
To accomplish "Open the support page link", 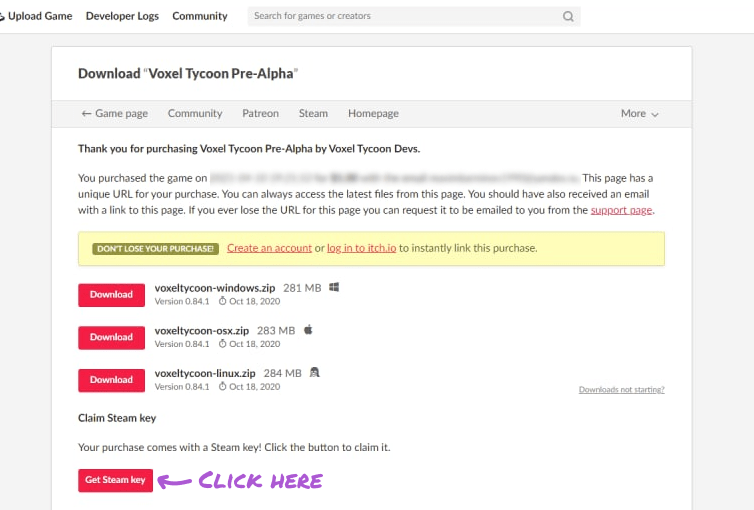I will coord(621,210).
